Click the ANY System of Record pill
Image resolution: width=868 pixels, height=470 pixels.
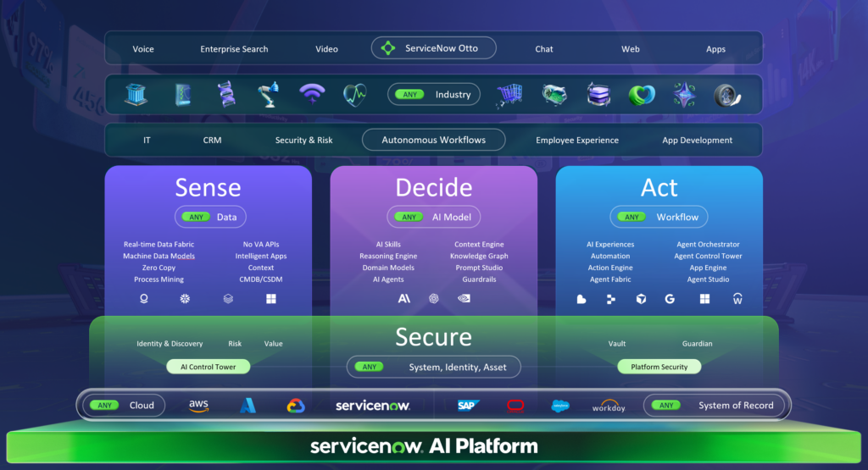pos(714,406)
